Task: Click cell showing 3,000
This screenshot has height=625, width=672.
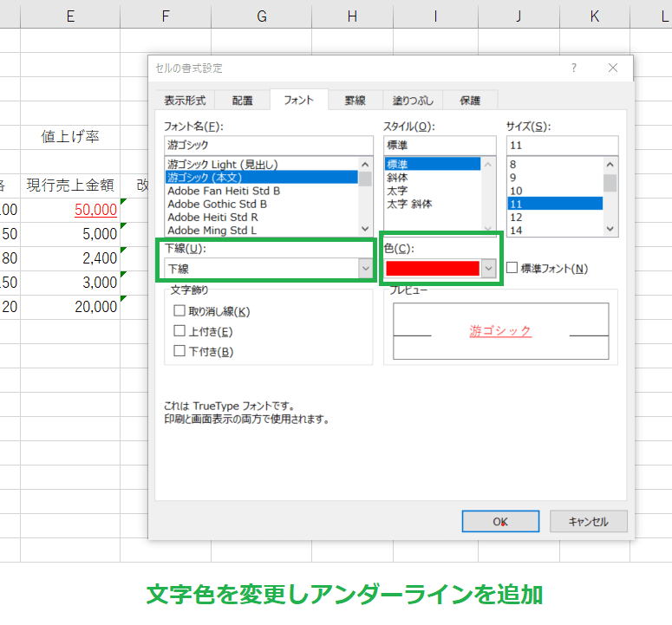Action: 70,283
